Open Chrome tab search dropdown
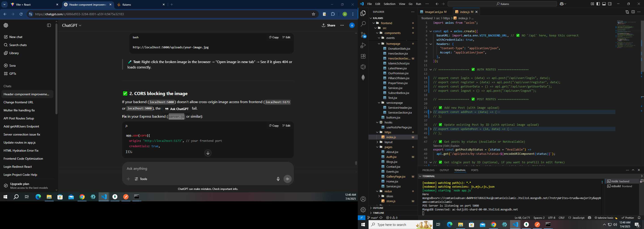 [x=4, y=4]
